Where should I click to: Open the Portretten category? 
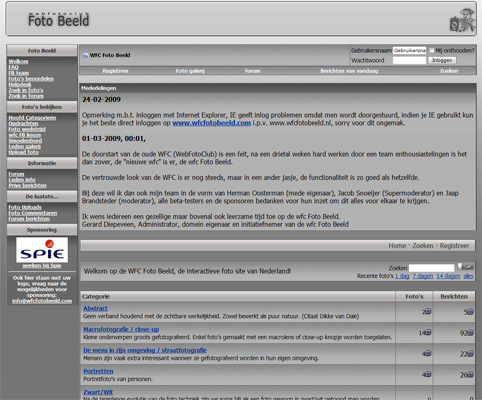pos(98,371)
